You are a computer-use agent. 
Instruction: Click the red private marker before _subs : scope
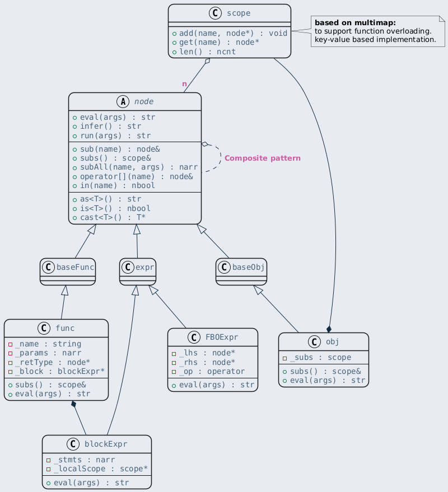(284, 358)
